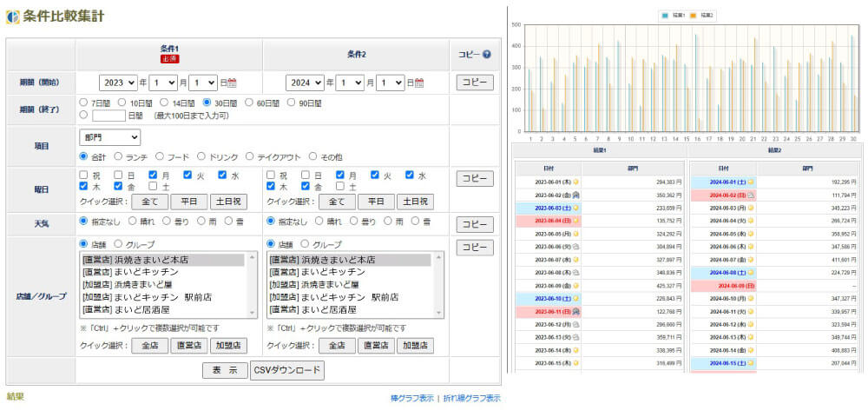Click cloudy icon in 2023-06-12 (月) row
868x417 pixels.
tap(575, 325)
